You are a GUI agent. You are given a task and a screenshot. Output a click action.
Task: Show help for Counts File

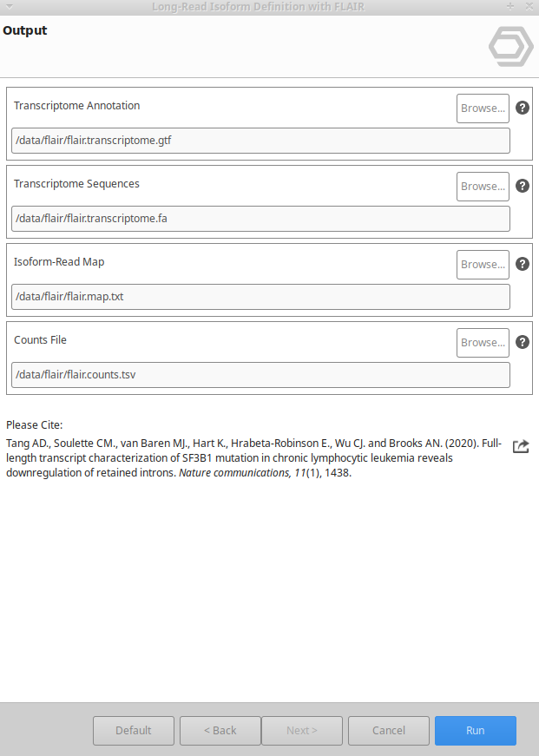[523, 342]
